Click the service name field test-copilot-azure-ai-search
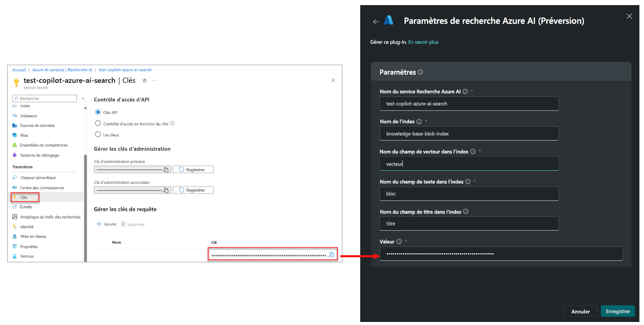The height and width of the screenshot is (325, 644). coord(469,103)
